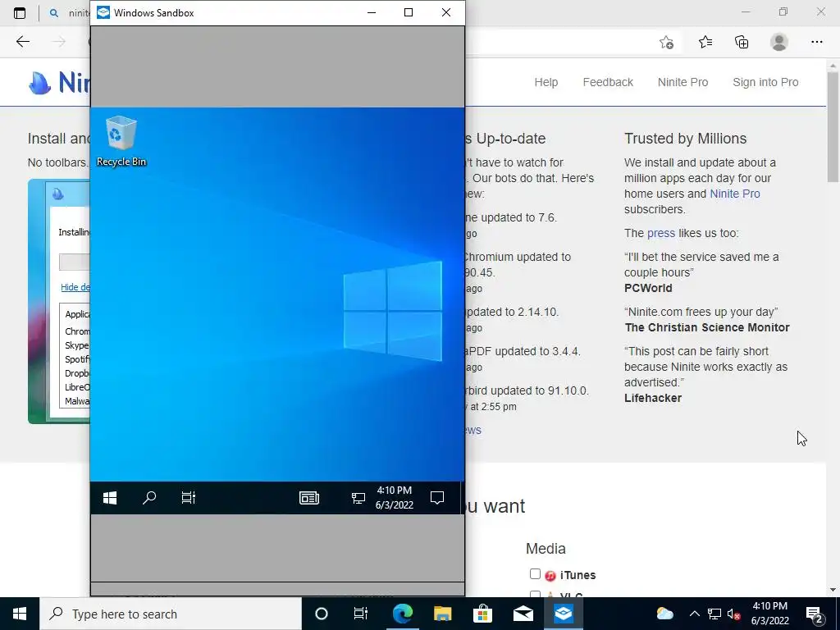The image size is (840, 630).
Task: Open the Feedback link on Ninite
Action: pyautogui.click(x=608, y=82)
